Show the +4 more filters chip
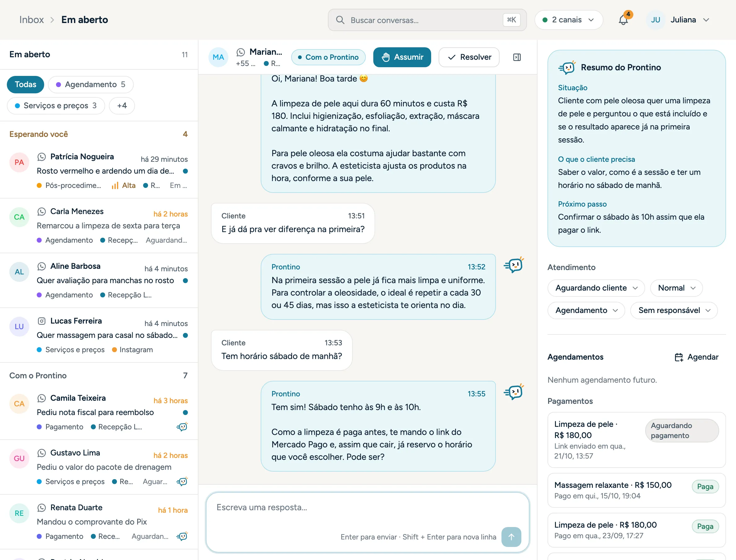 coord(122,106)
